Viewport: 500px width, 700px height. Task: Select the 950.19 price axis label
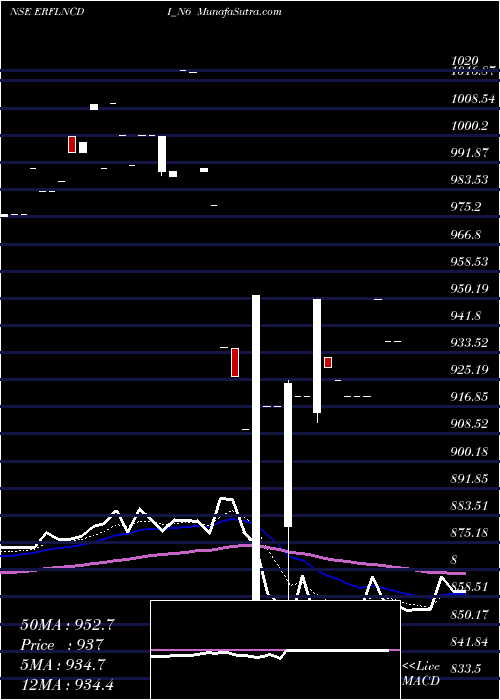point(469,289)
